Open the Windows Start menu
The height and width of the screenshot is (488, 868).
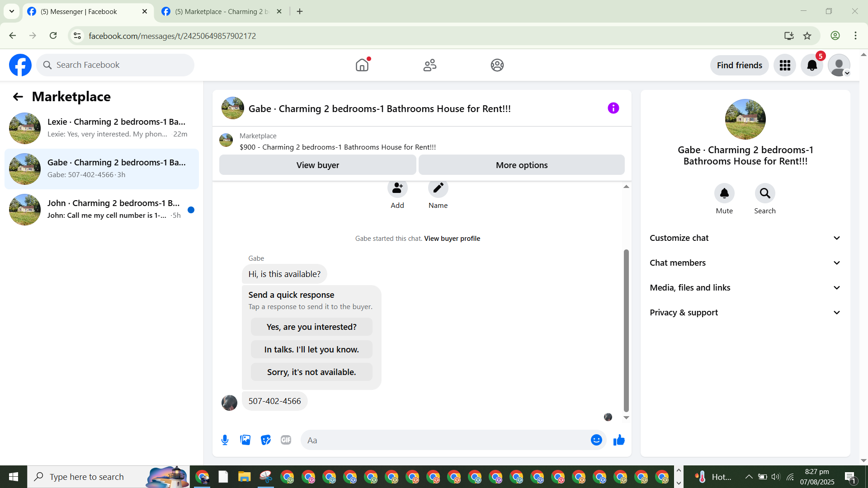14,477
